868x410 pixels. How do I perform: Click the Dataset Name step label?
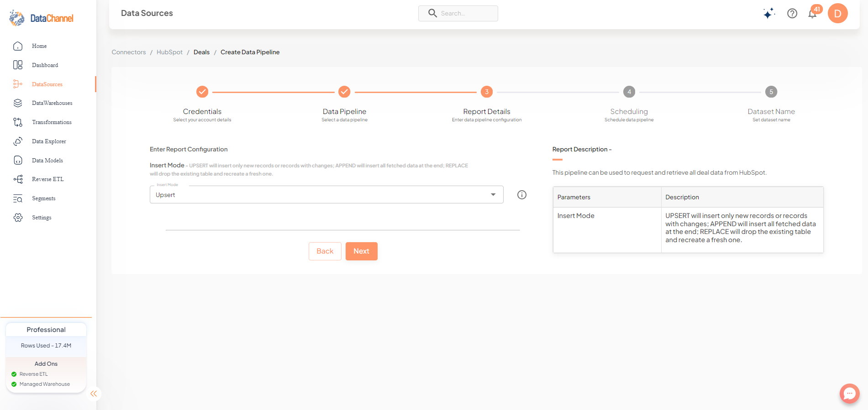(x=771, y=111)
